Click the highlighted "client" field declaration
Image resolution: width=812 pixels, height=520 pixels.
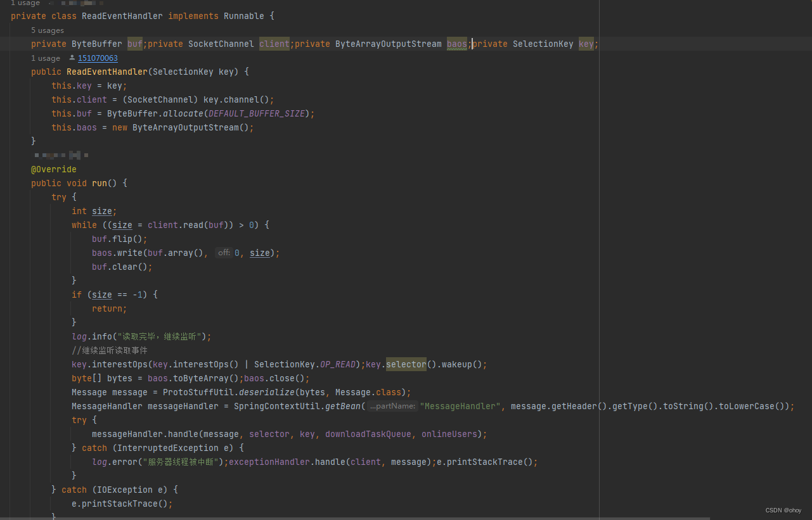click(x=274, y=44)
